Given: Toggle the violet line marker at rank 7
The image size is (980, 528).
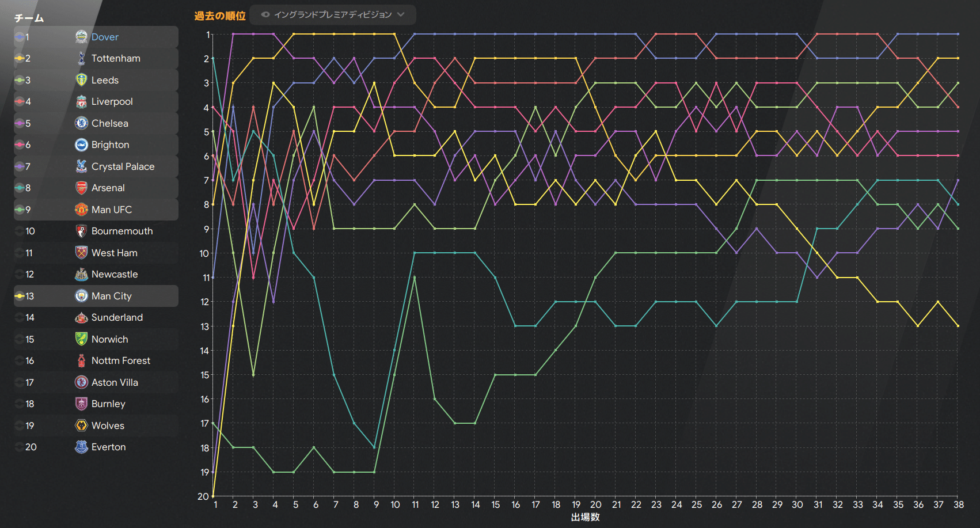Looking at the screenshot, I should tap(20, 166).
